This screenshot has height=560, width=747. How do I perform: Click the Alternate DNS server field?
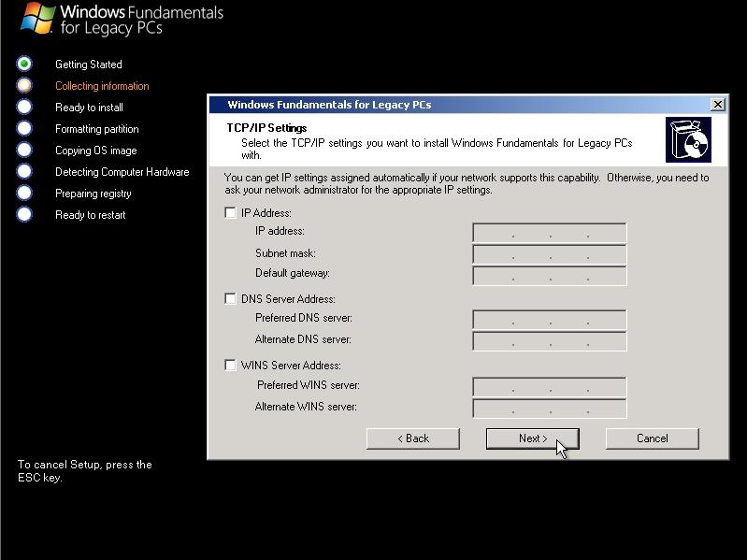[550, 341]
